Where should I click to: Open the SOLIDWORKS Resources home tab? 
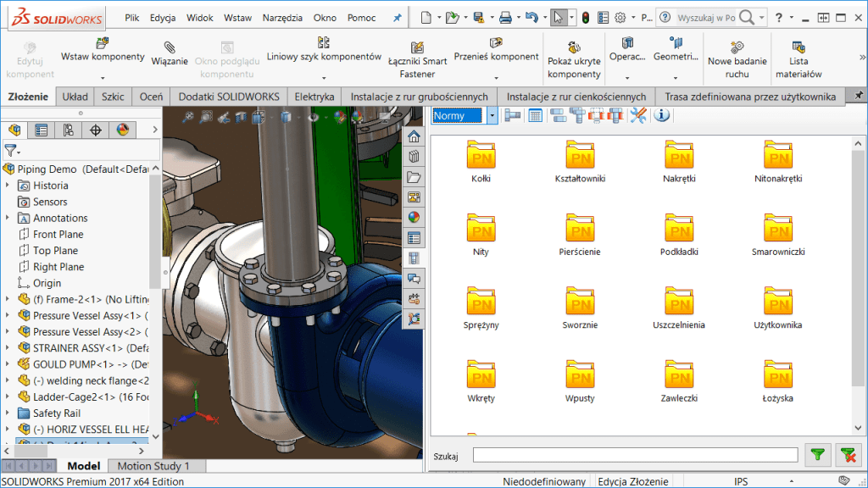(414, 136)
